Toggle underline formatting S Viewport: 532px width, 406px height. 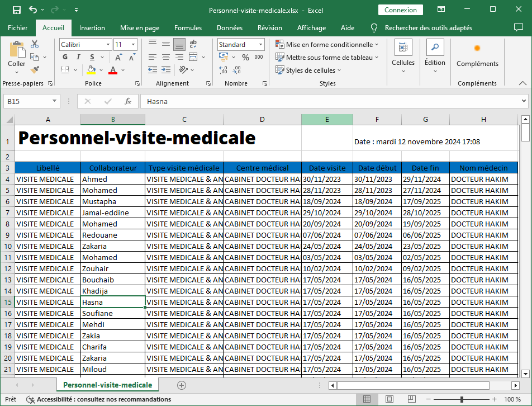[x=92, y=58]
